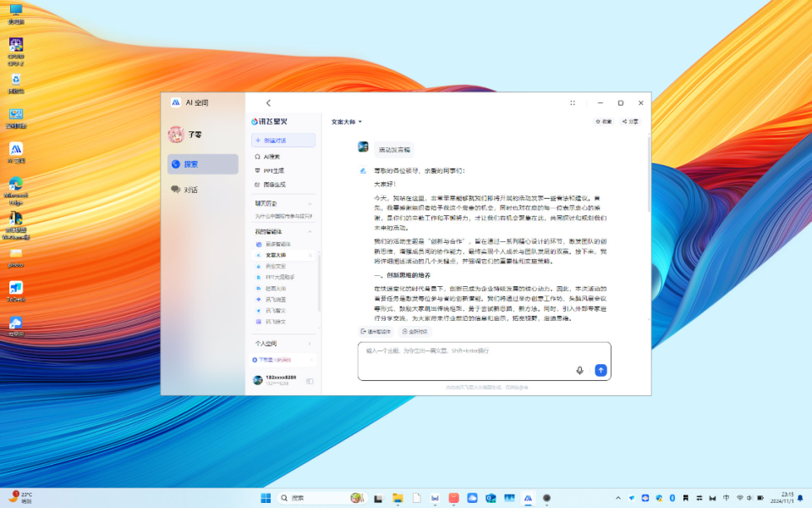Open the weather widget showing 23°C
Viewport: 812px width, 508px height.
pos(20,497)
